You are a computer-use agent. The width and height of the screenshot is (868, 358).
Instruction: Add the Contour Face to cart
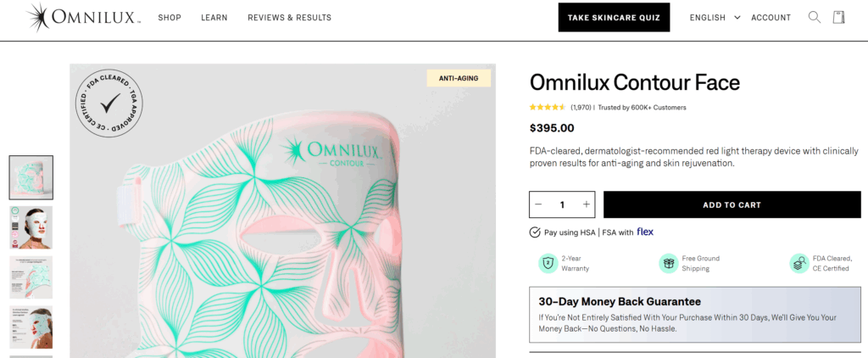(x=732, y=204)
